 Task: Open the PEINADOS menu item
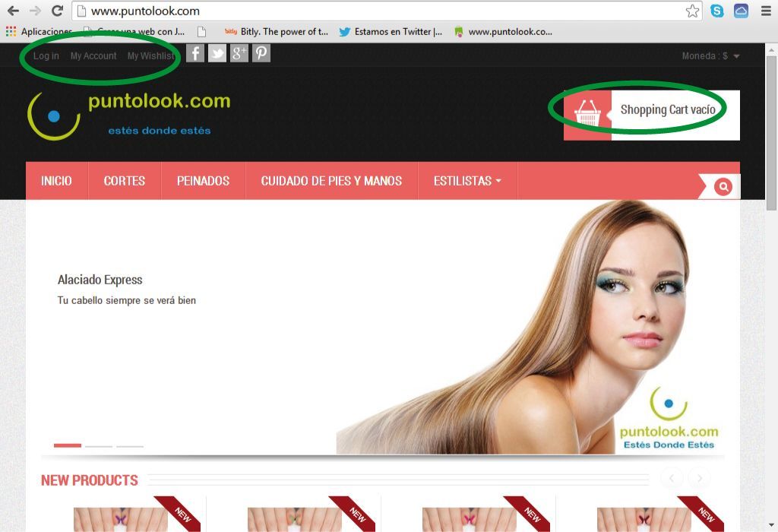pyautogui.click(x=204, y=181)
